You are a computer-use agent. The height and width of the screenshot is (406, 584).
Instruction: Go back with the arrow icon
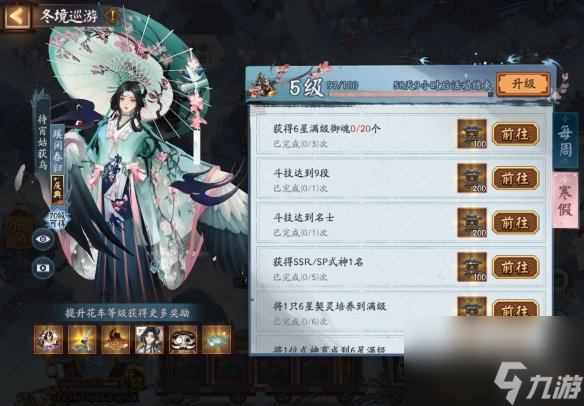pyautogui.click(x=16, y=16)
